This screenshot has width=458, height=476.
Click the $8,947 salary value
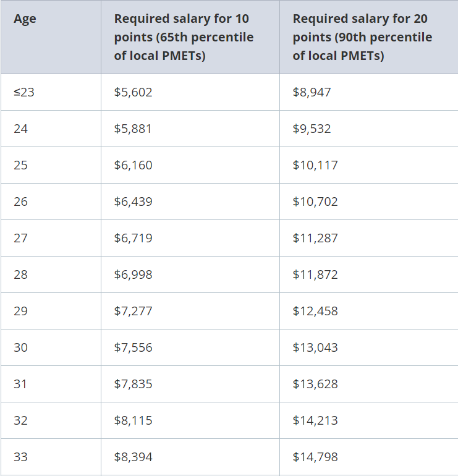[x=312, y=92]
